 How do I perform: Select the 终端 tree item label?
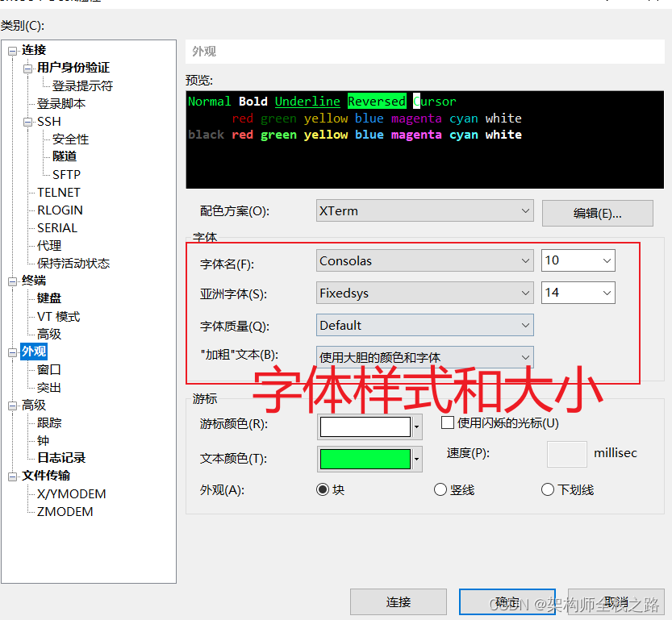(x=34, y=281)
